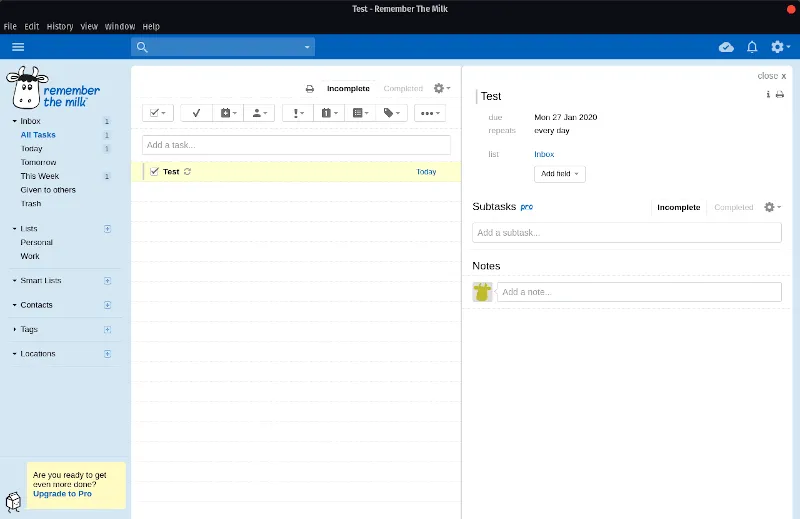Open the top-right settings gear menu
800x519 pixels.
[780, 47]
